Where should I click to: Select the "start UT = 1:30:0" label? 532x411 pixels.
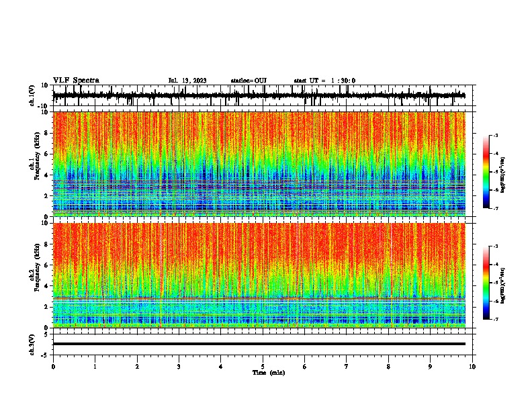(x=324, y=81)
